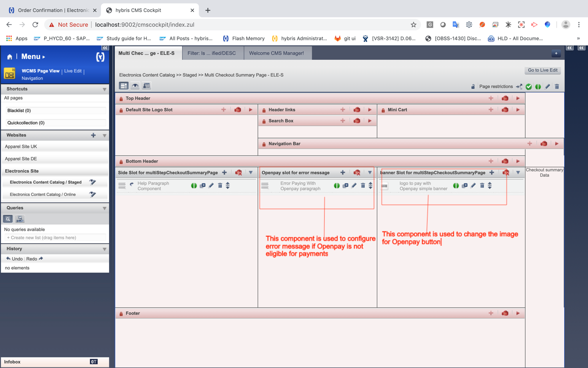Expand the Top Header slot arrow

[518, 98]
